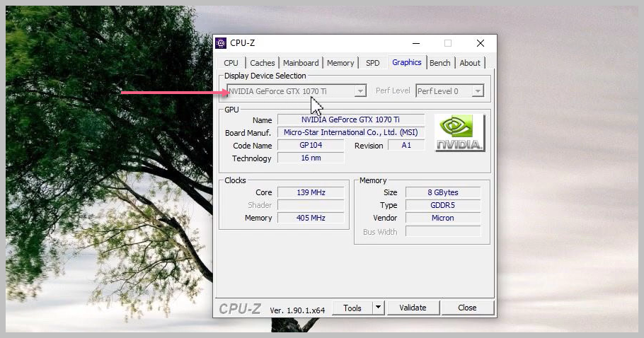Select the Graphics tab
The width and height of the screenshot is (644, 338).
point(407,62)
